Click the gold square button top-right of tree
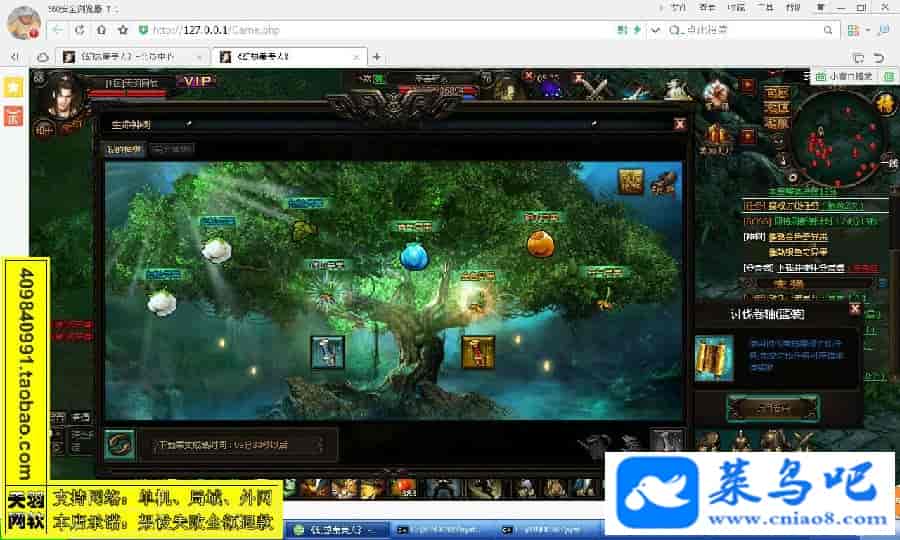The height and width of the screenshot is (540, 900). point(630,181)
